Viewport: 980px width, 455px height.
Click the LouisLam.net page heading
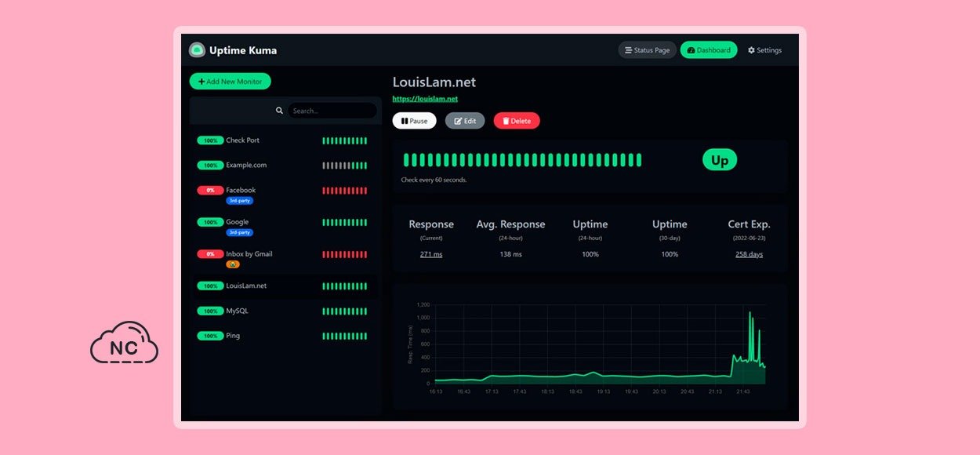(434, 82)
